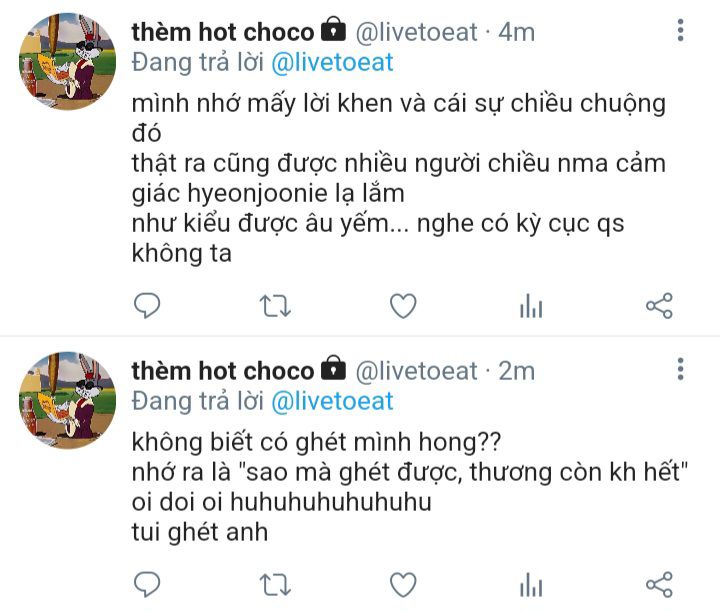Share the second tweet

(659, 584)
